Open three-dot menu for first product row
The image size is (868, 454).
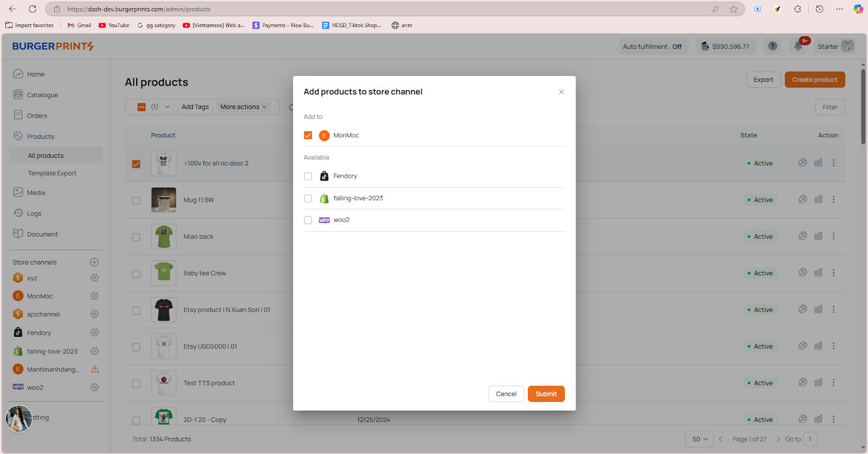pyautogui.click(x=834, y=163)
